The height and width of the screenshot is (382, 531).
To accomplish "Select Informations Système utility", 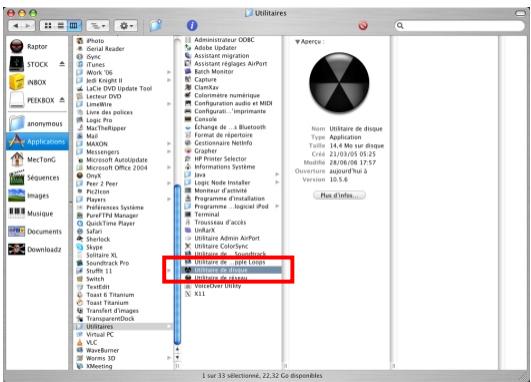I will (x=224, y=167).
